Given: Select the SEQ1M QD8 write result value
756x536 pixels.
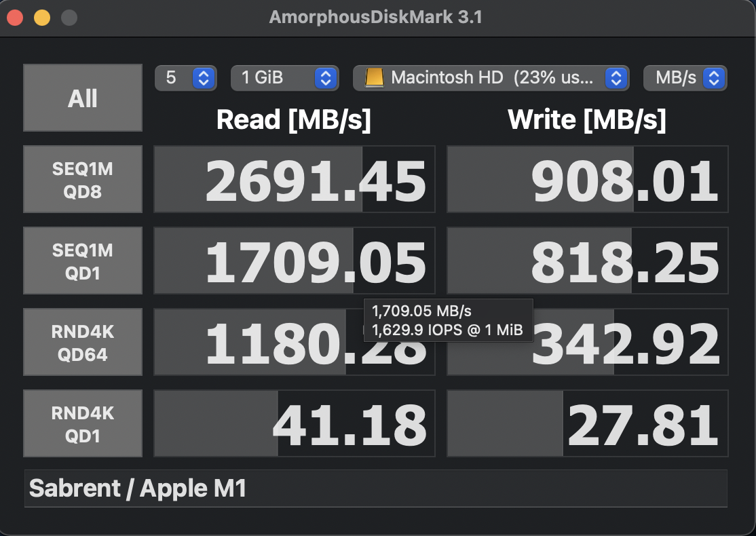Looking at the screenshot, I should click(588, 178).
